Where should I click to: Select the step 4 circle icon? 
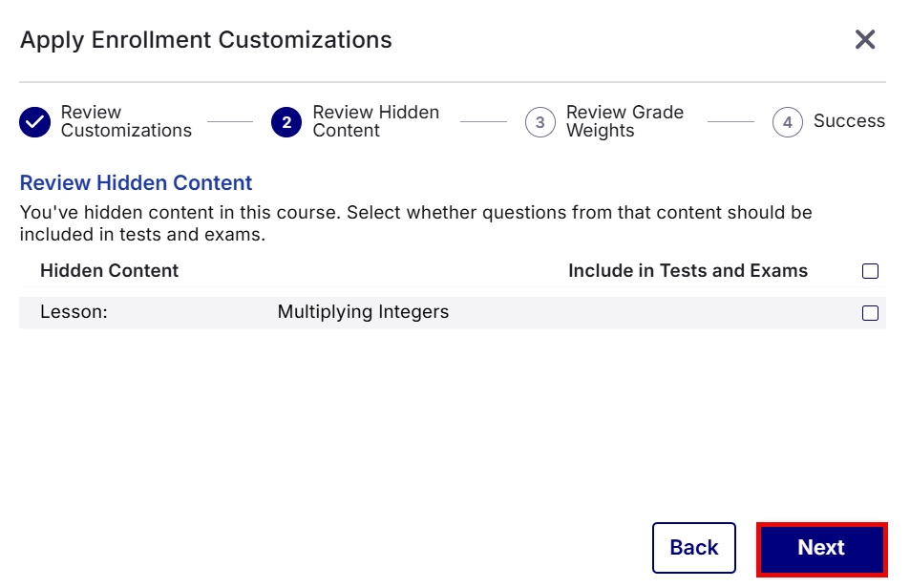(x=788, y=122)
